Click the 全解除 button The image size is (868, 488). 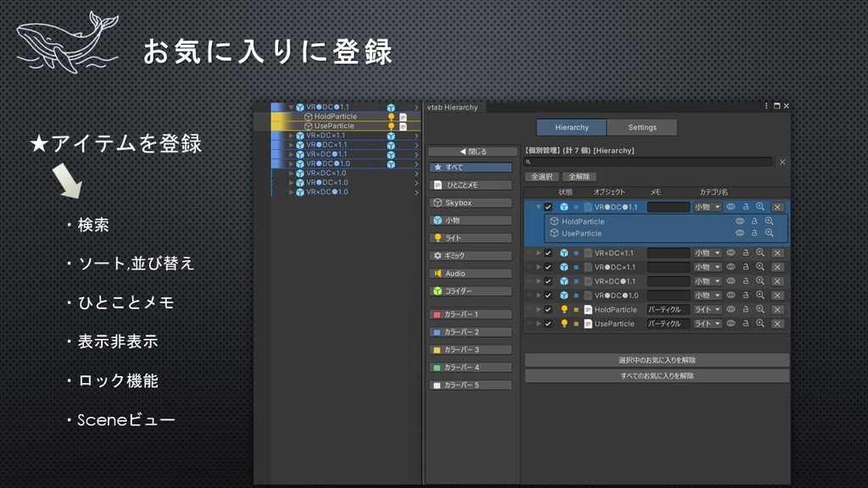[x=579, y=176]
